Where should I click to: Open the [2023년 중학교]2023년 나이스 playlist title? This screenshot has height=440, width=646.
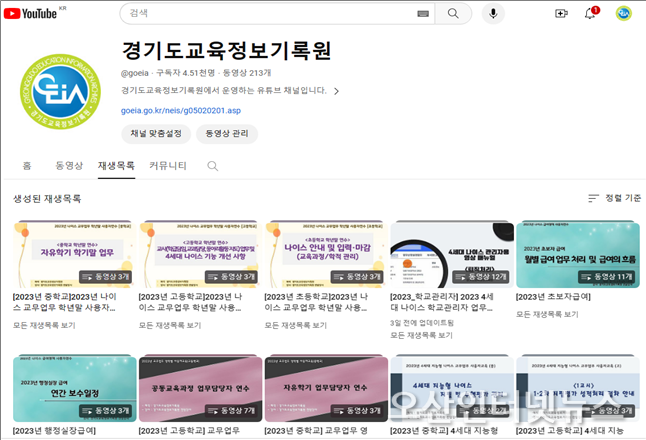(x=65, y=302)
